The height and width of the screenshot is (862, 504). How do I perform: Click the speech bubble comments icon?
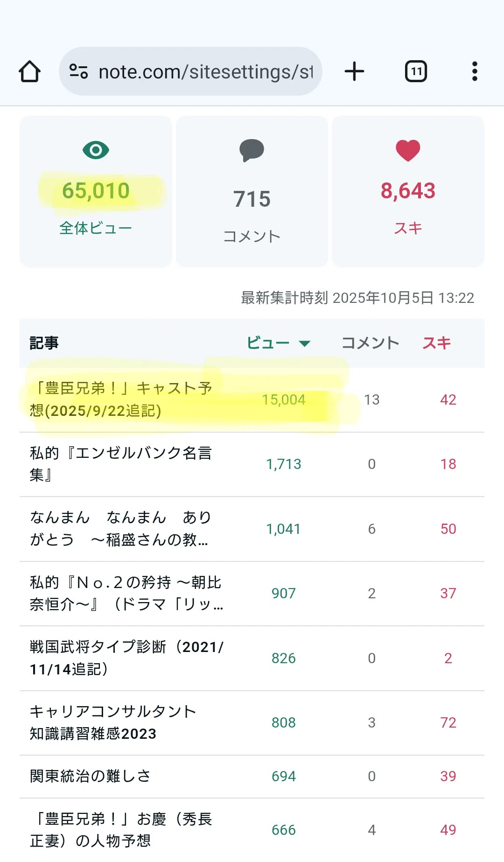252,150
